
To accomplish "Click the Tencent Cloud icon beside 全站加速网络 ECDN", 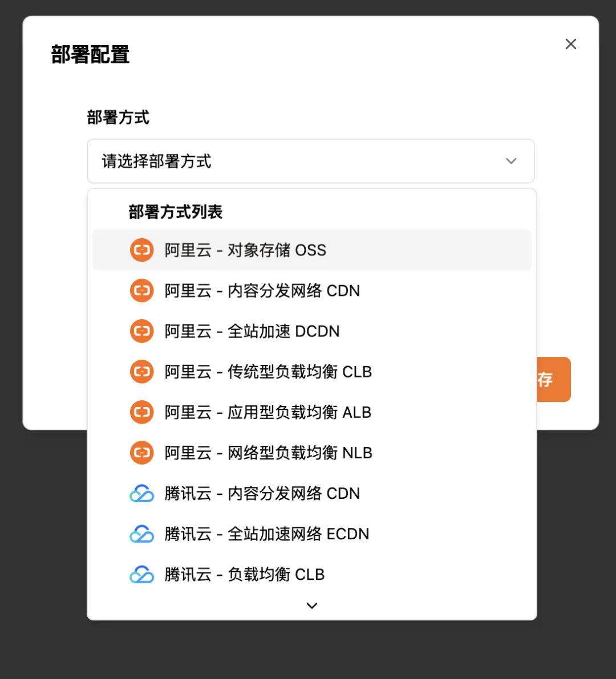I will 142,534.
